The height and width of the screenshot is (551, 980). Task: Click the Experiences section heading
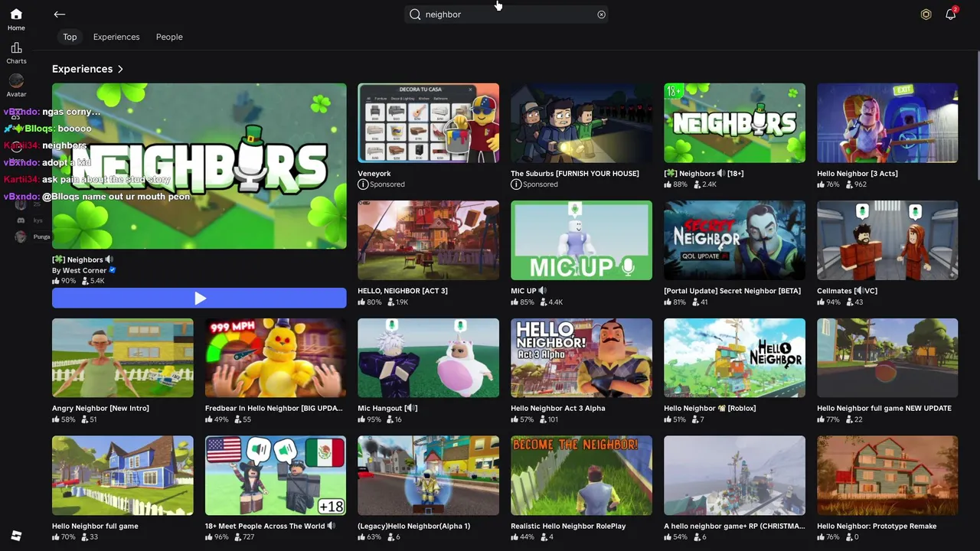click(x=82, y=69)
